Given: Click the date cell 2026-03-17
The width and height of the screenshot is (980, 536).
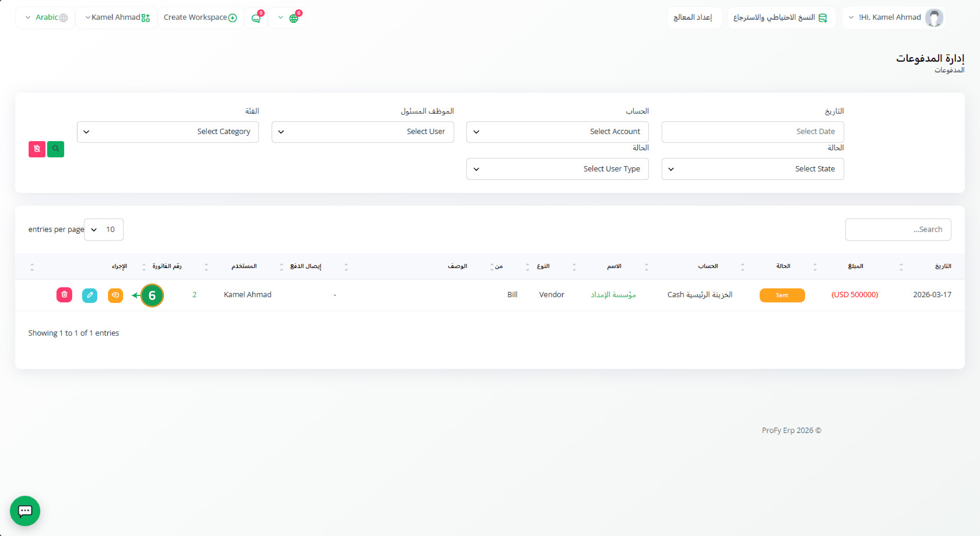Looking at the screenshot, I should [932, 295].
